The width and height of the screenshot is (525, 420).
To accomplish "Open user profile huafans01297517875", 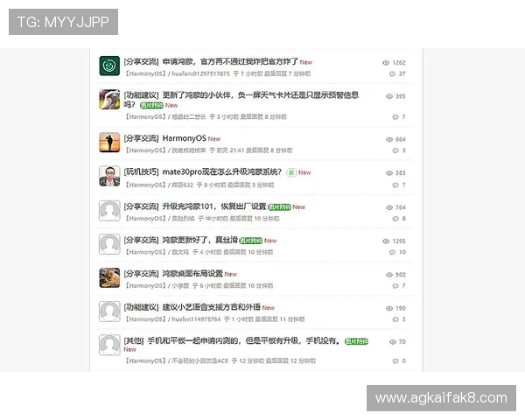I will click(x=200, y=73).
